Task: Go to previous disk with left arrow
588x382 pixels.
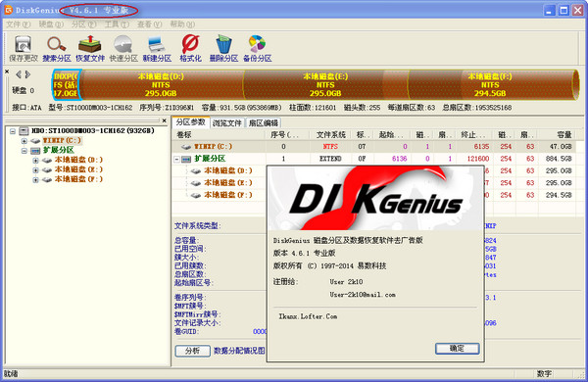Action: (x=19, y=74)
